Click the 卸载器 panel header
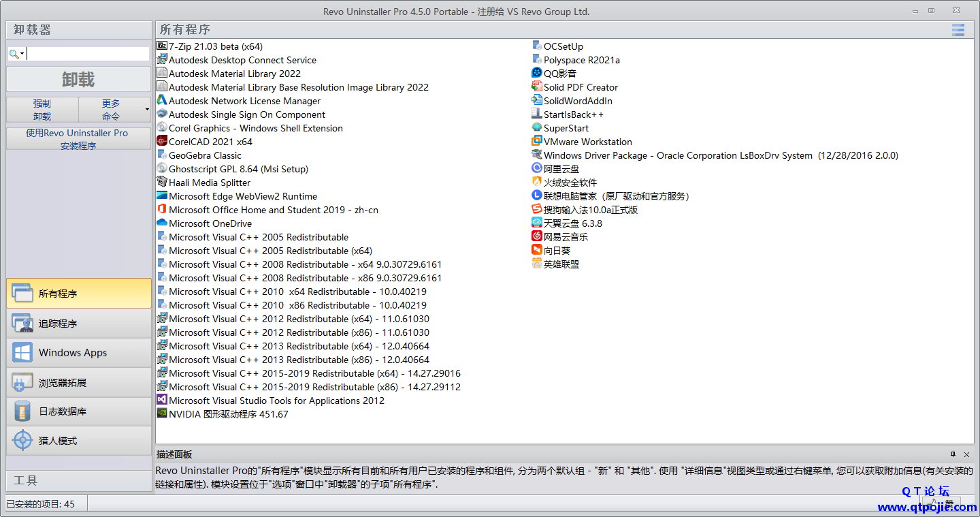980x517 pixels. coord(79,30)
